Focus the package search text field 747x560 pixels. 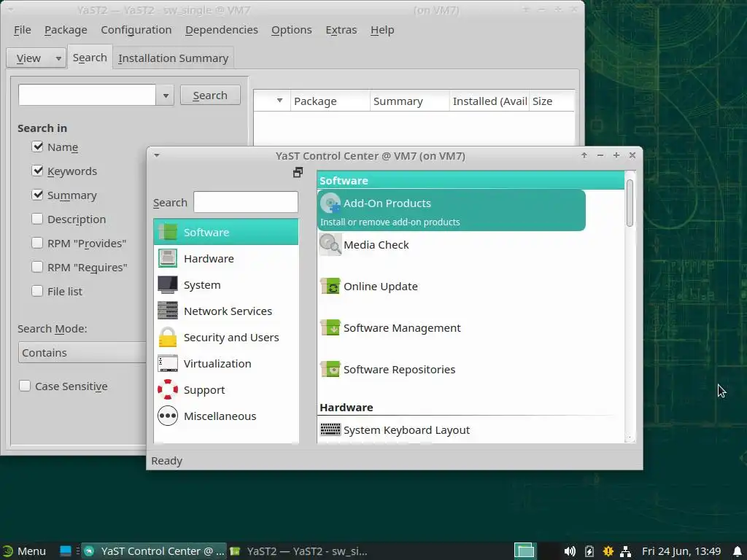pos(88,96)
